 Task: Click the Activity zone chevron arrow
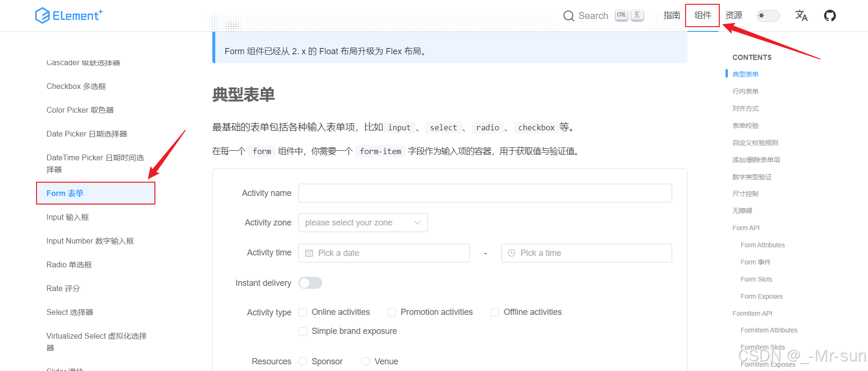point(417,223)
